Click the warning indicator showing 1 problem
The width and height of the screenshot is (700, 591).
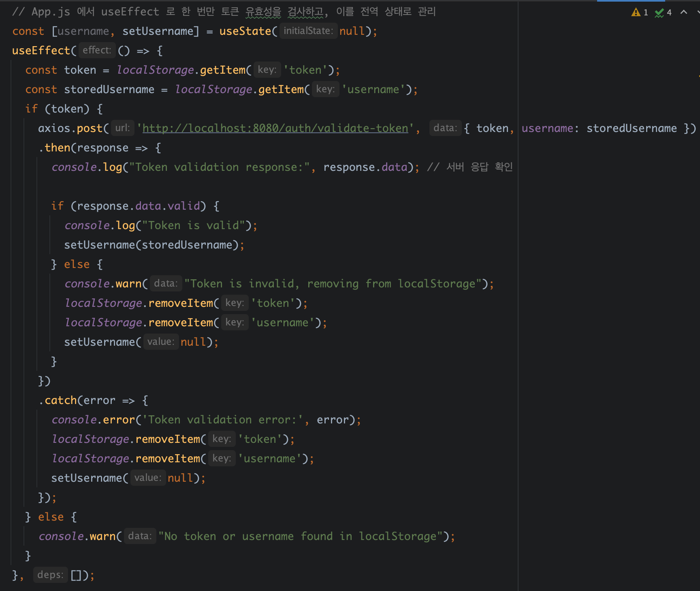coord(640,13)
